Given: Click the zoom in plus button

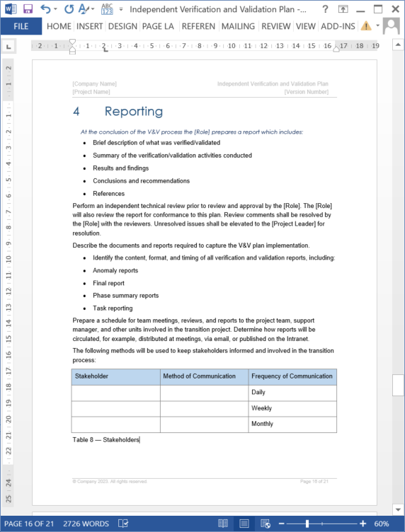Looking at the screenshot, I should tap(363, 524).
